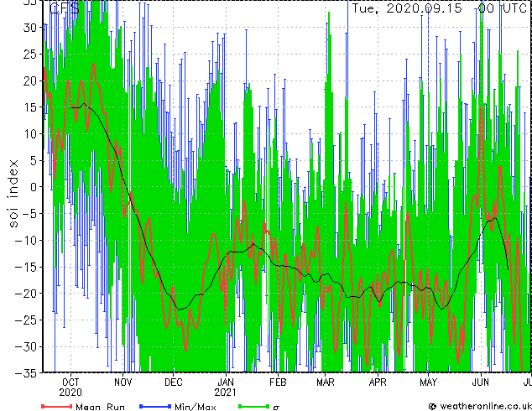Click the y-axis value 5
This screenshot has width=532, height=411.
tap(34, 160)
